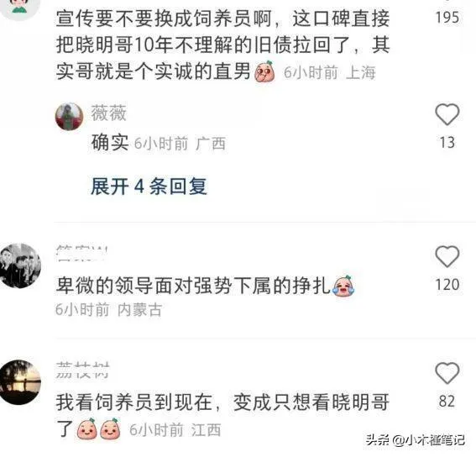
Task: Select the 确实 reply text
Action: [x=110, y=142]
